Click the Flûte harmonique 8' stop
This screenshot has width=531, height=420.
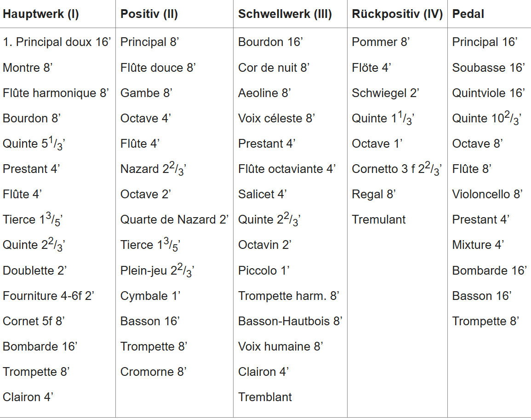pyautogui.click(x=56, y=93)
